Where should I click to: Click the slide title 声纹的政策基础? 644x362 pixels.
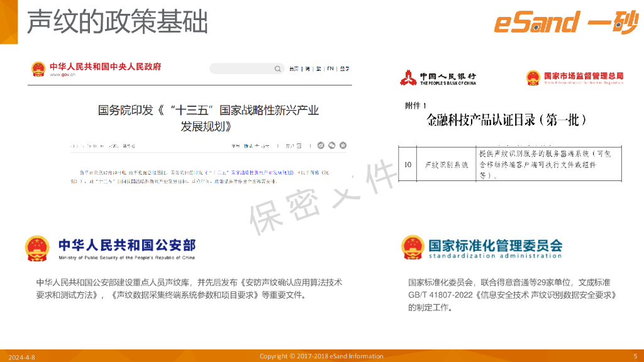(x=117, y=23)
